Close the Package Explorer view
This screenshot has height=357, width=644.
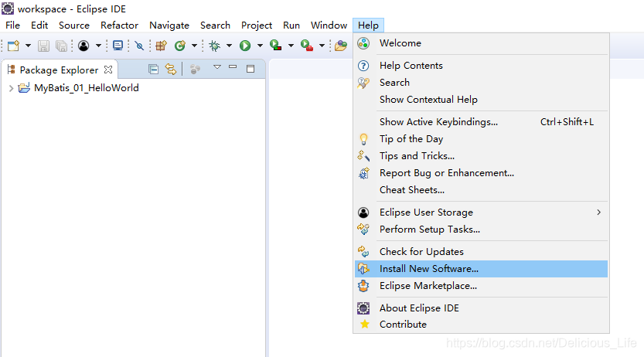108,70
